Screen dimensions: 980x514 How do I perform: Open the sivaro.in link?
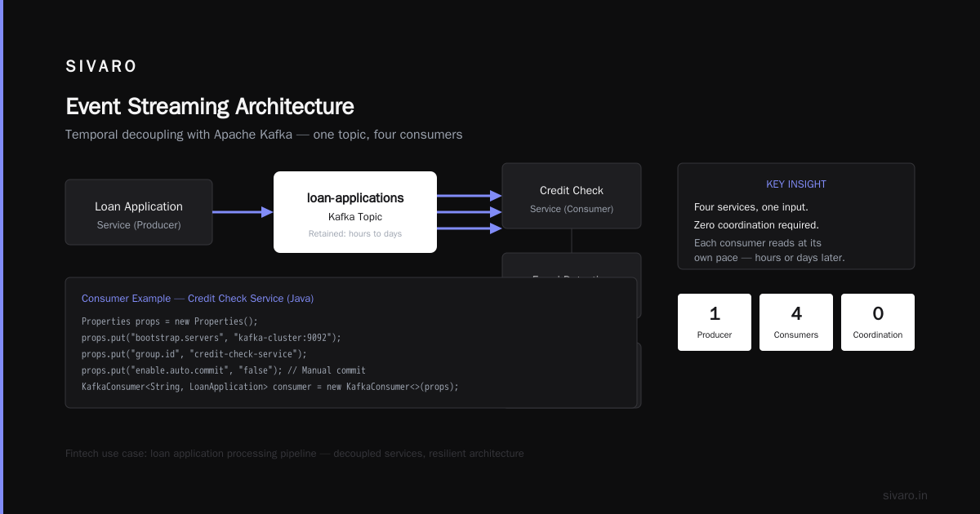(905, 495)
